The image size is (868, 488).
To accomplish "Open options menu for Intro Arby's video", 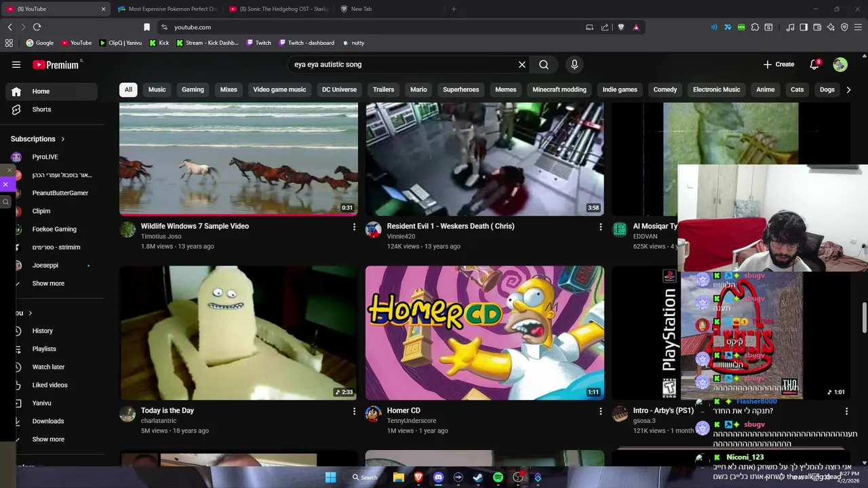I will (x=846, y=411).
